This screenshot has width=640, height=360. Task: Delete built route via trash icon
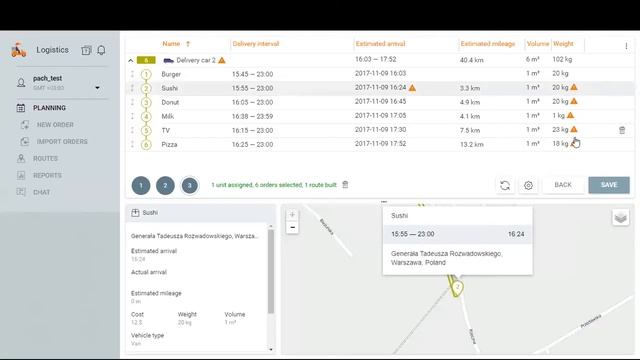click(345, 184)
